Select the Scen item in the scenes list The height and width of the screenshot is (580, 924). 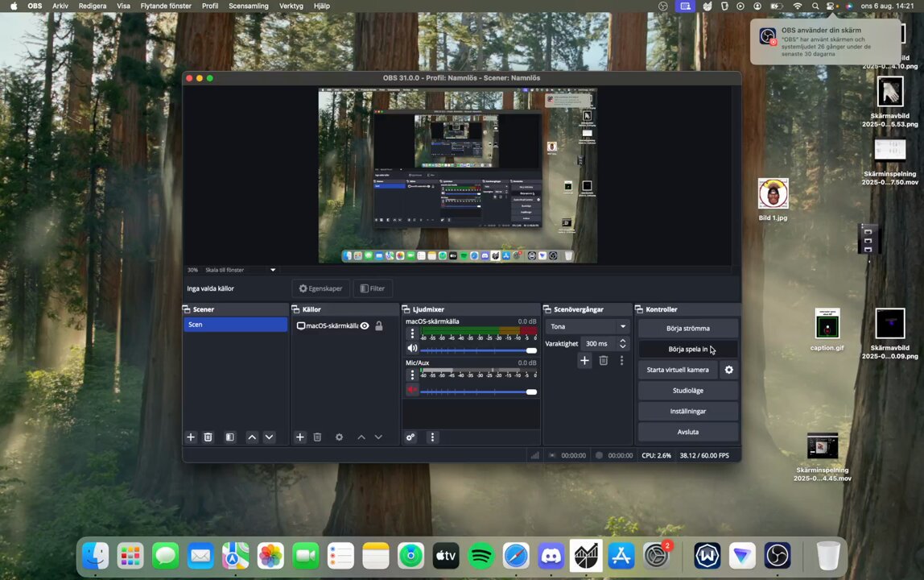pos(236,325)
